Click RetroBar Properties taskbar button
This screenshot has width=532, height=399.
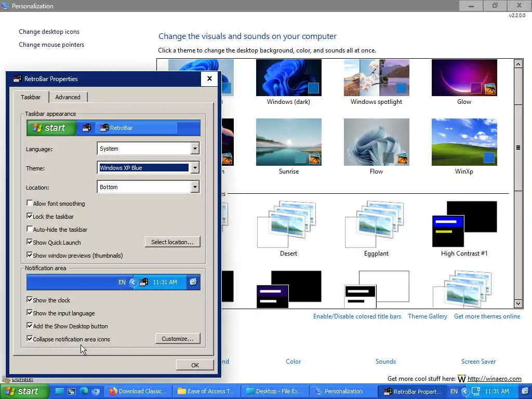pyautogui.click(x=413, y=392)
